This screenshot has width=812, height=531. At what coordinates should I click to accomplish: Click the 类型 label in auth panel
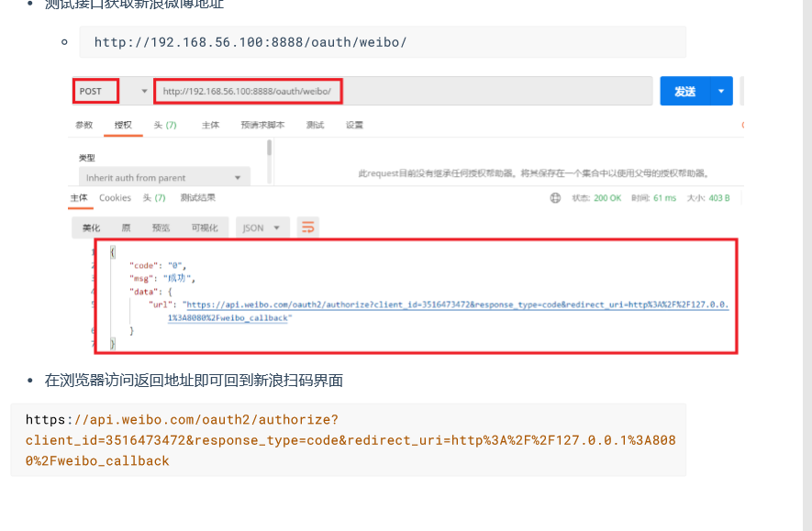point(87,158)
